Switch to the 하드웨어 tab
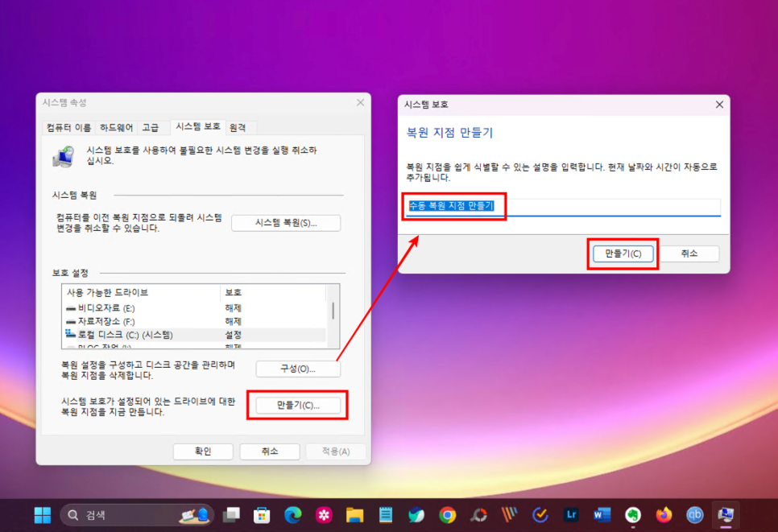Screen dimensions: 778x532 [x=116, y=128]
